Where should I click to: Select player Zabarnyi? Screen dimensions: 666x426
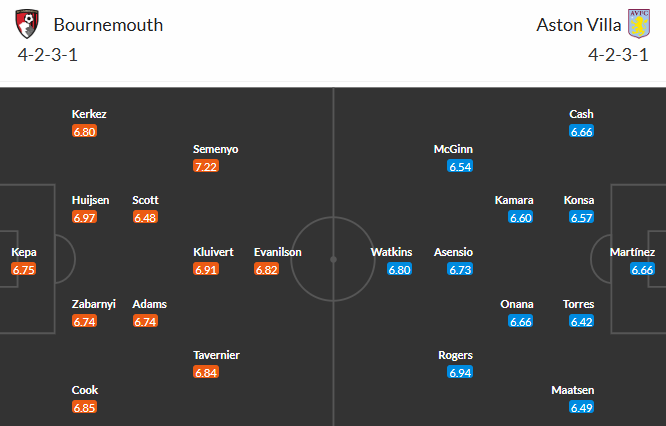tap(93, 304)
